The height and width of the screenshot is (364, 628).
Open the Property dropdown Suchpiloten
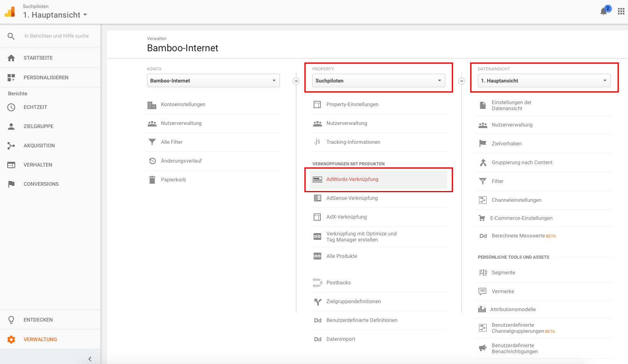(x=379, y=80)
